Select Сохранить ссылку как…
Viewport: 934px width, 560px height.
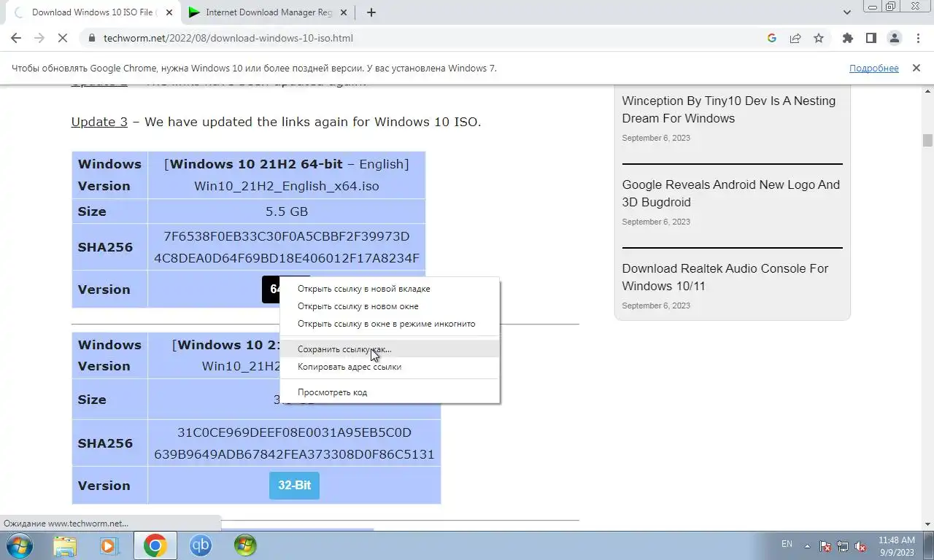[390, 349]
